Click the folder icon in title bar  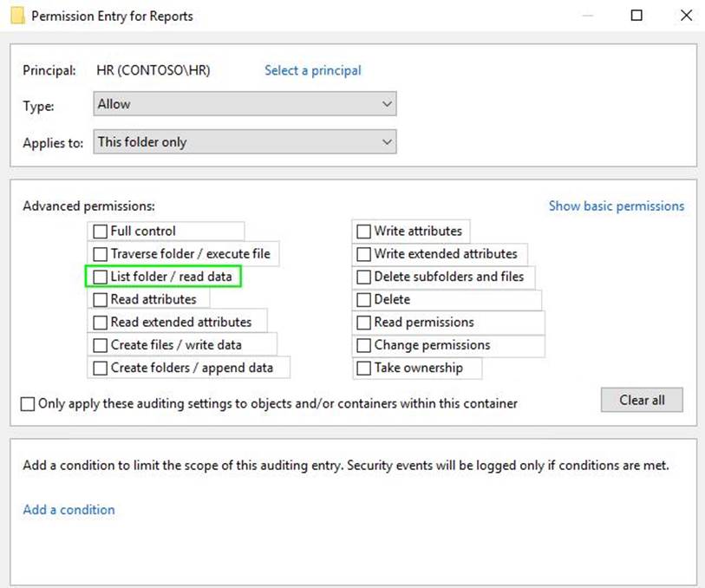pos(15,16)
